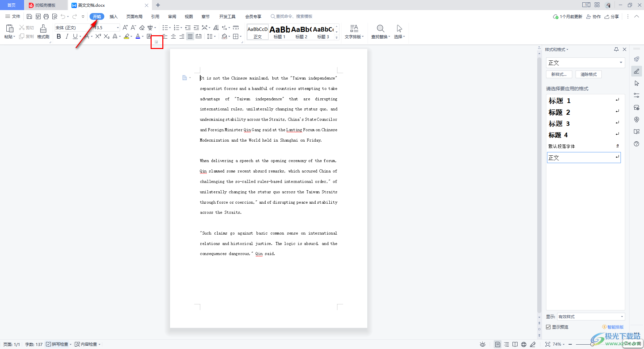Open the 插入 ribbon tab

[114, 16]
